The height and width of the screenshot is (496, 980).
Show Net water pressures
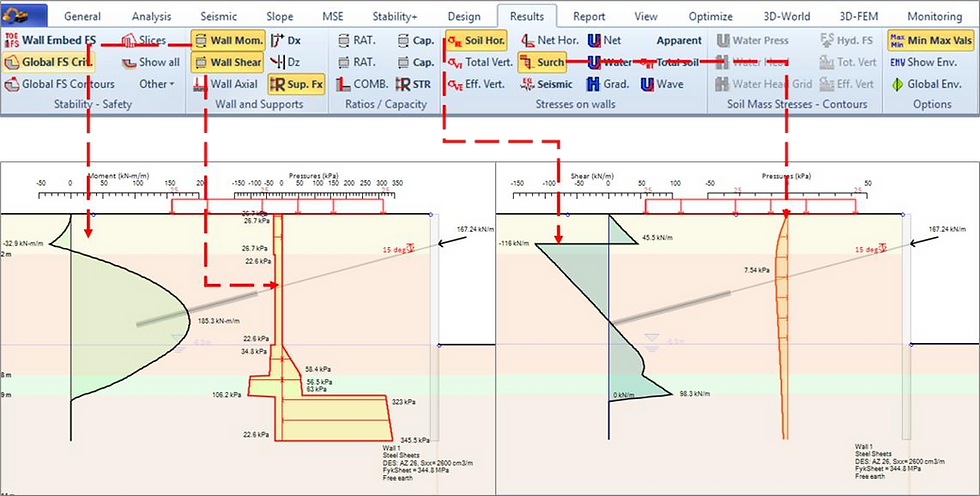604,41
